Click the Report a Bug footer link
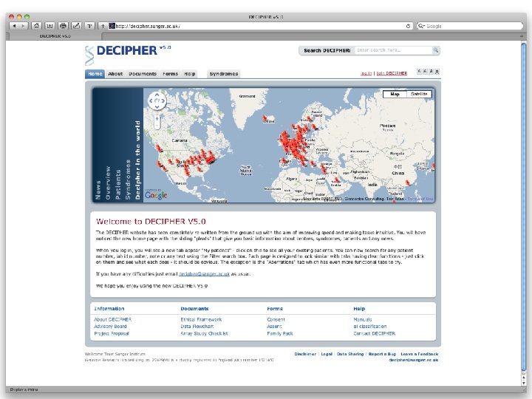Screen dimensions: 532x399 (382, 354)
